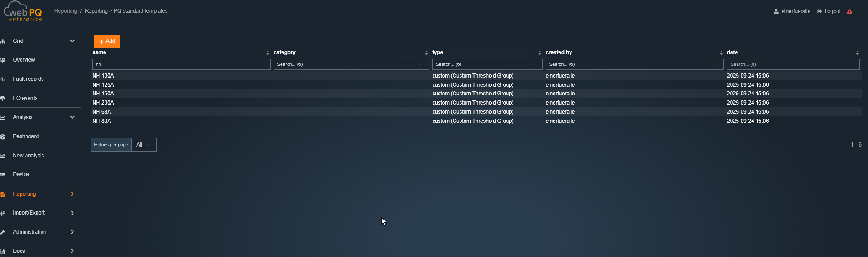The width and height of the screenshot is (868, 257).
Task: Open the Entries per page dropdown
Action: [143, 145]
